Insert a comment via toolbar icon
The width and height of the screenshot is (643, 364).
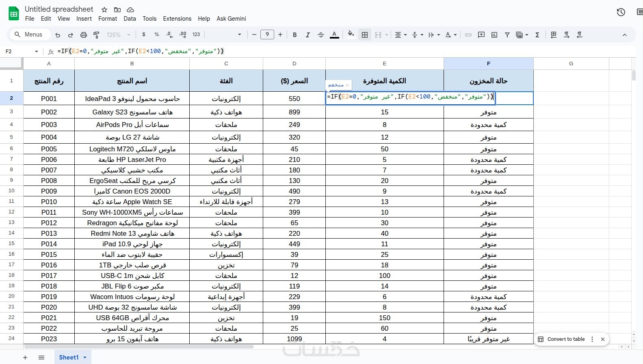481,35
